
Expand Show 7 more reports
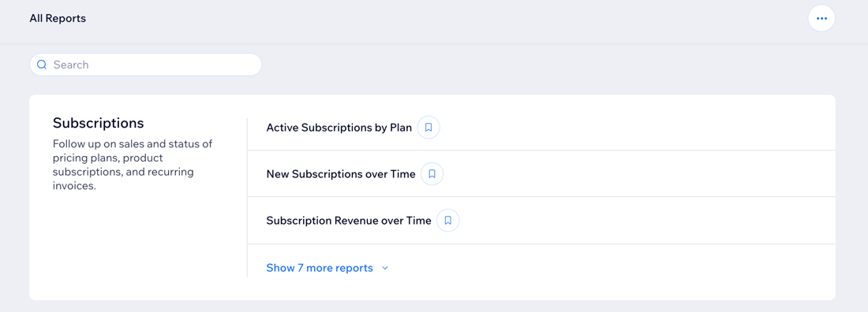pos(327,268)
